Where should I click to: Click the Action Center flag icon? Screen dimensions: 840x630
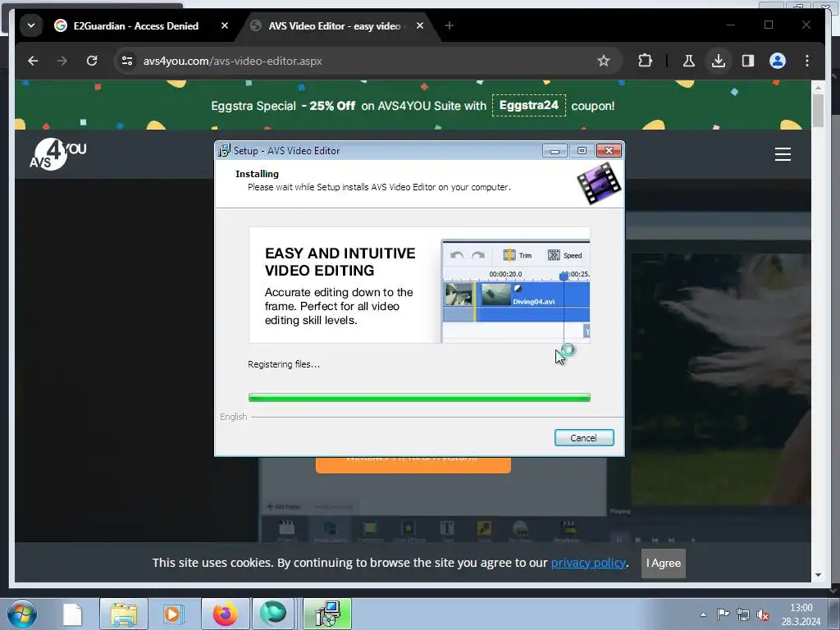tap(723, 614)
